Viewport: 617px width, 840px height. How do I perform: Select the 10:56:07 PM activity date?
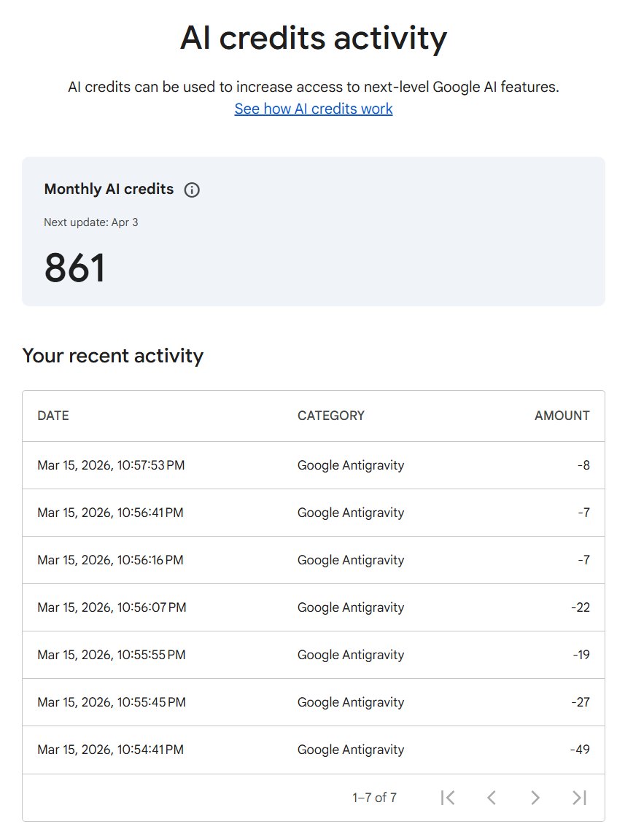pyautogui.click(x=112, y=607)
